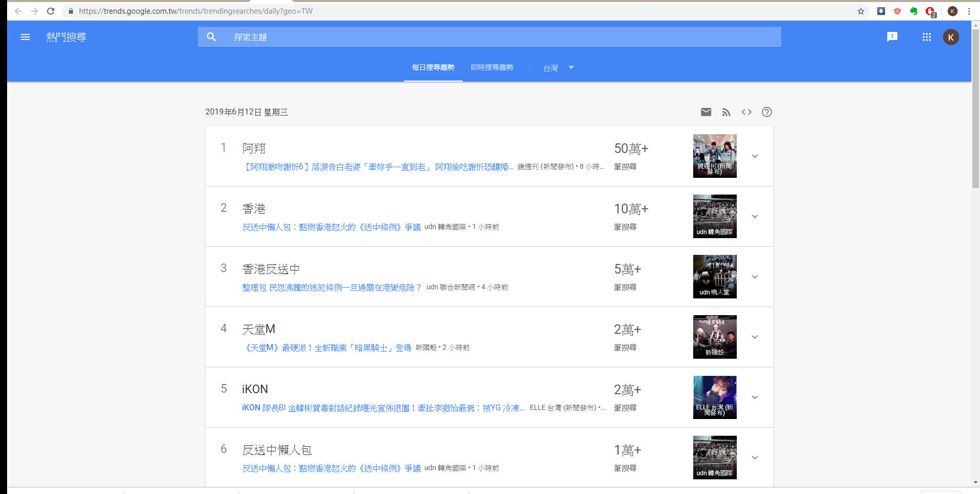This screenshot has width=980, height=494.
Task: Open the Chrome three-dot menu
Action: [969, 11]
